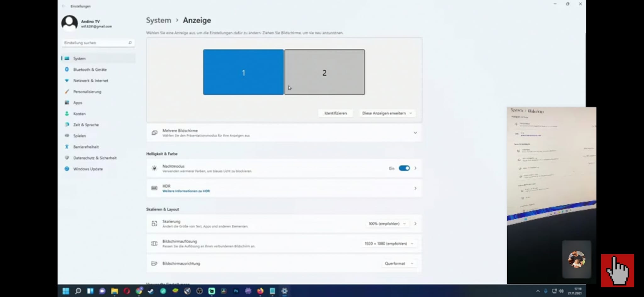Open the Bildschirmauflösung resolution dropdown
Image resolution: width=644 pixels, height=297 pixels.
pos(389,244)
